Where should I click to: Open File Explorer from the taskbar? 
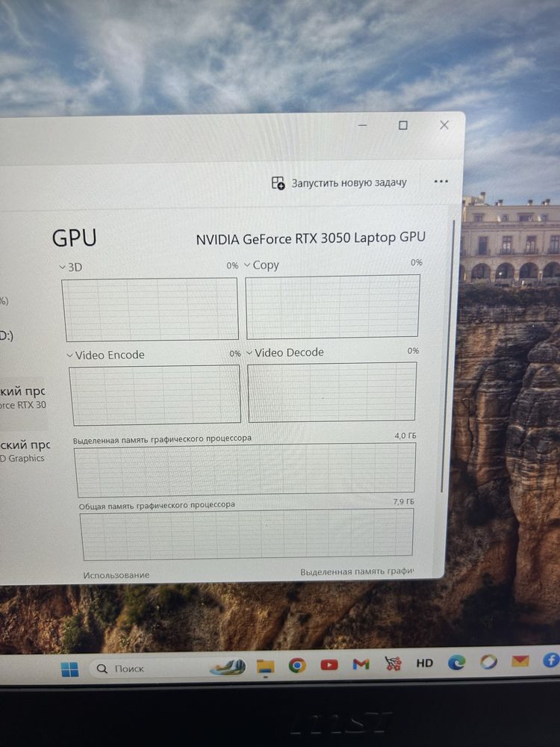click(265, 666)
